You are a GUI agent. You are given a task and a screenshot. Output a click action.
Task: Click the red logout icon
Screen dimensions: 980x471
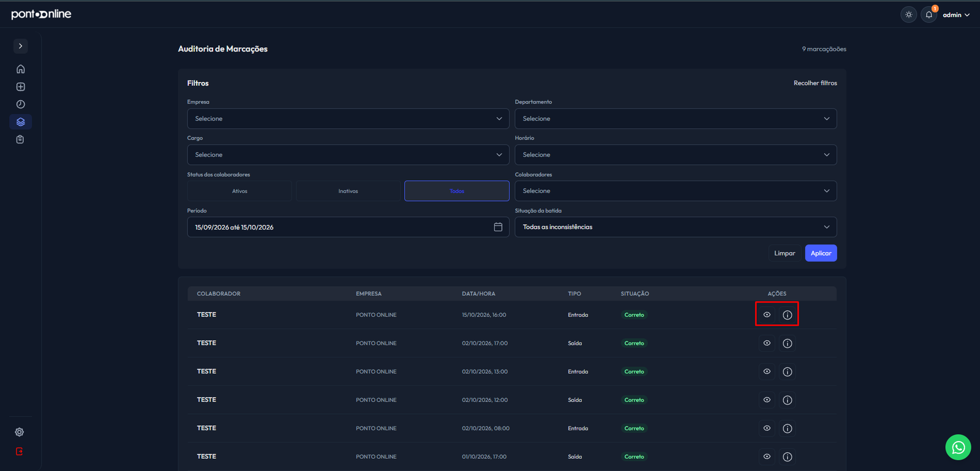coord(20,451)
